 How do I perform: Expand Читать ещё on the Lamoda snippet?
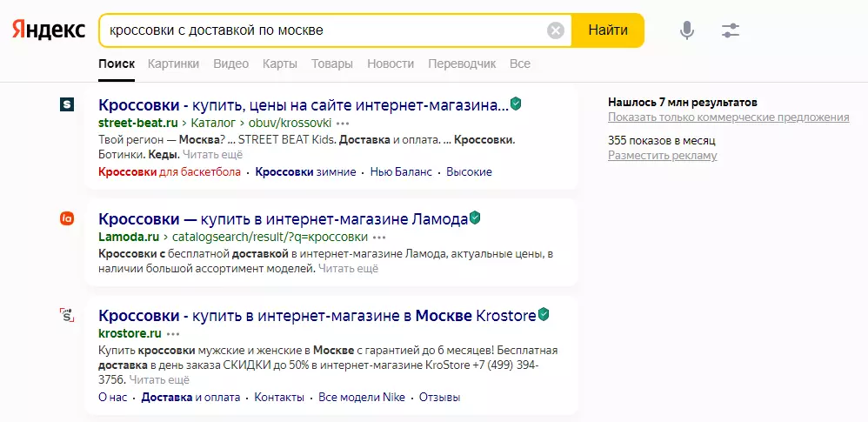(x=348, y=269)
